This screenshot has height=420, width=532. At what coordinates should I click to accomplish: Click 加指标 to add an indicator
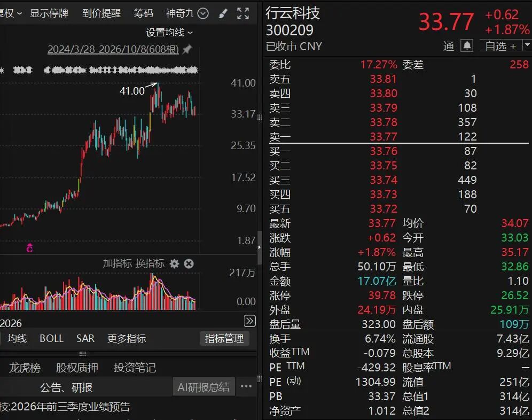coord(118,263)
